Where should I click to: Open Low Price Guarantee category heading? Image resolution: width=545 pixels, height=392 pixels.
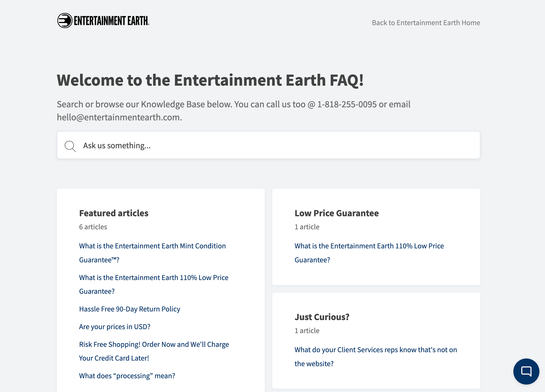point(336,213)
